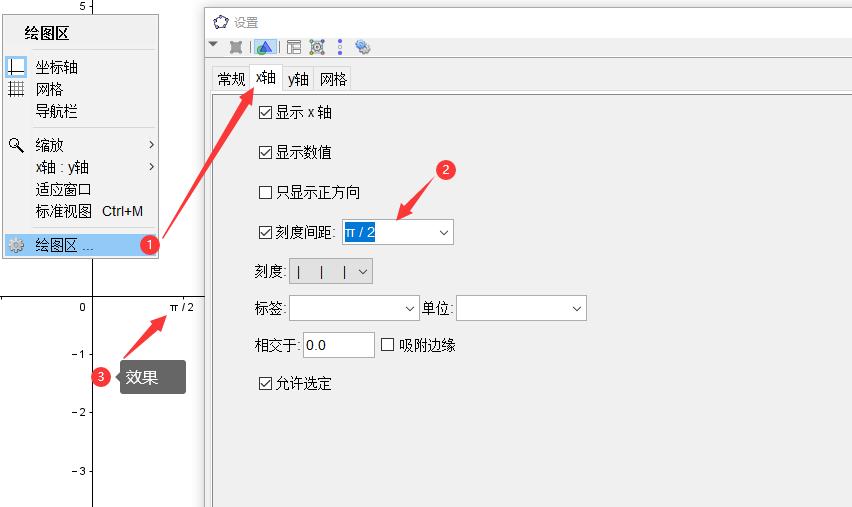Click the 相交于 0.0 input field
The image size is (852, 507).
339,345
